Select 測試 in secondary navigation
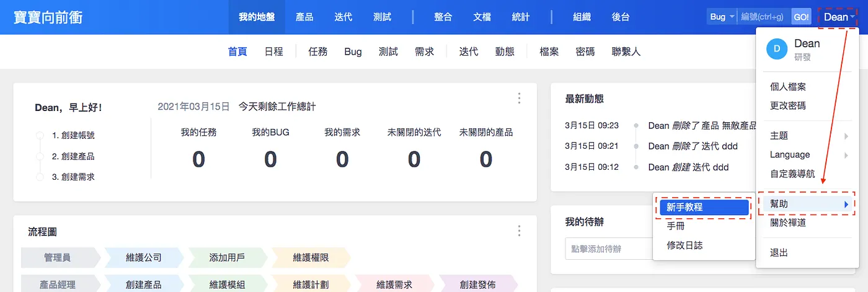 click(x=388, y=51)
